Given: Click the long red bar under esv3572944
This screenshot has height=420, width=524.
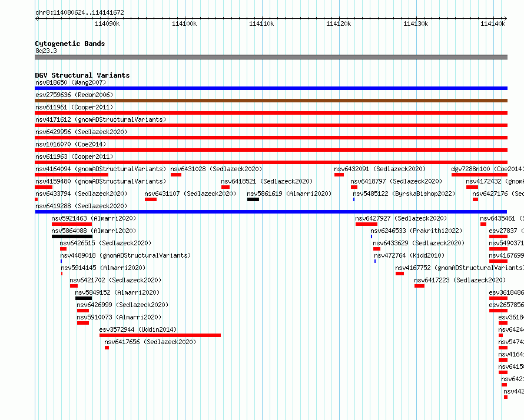Looking at the screenshot, I should coord(160,335).
